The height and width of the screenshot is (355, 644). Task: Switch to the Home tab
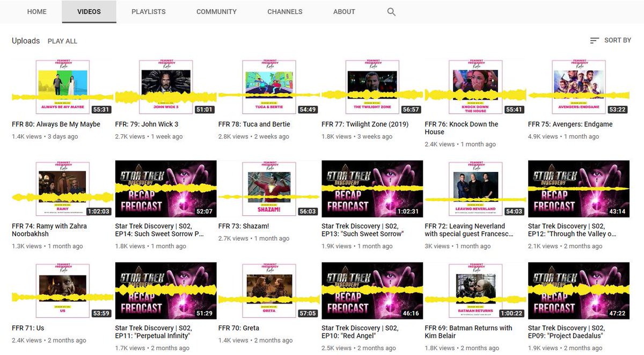pos(37,11)
